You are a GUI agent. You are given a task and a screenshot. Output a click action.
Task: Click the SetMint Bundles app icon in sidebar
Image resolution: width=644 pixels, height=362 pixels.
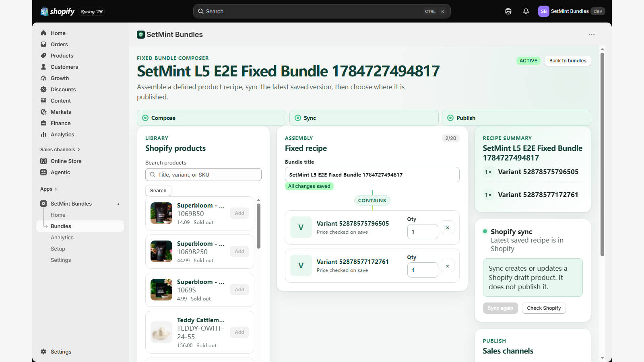[43, 204]
